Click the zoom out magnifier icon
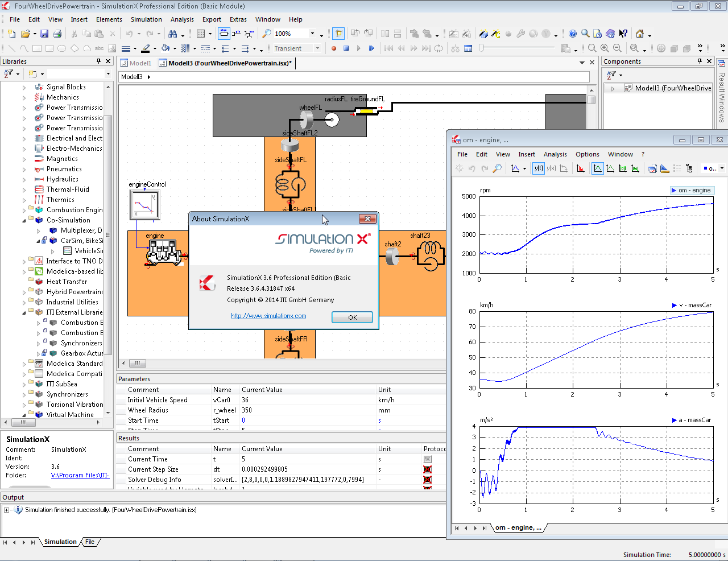Viewport: 728px width, 561px height. [x=617, y=48]
